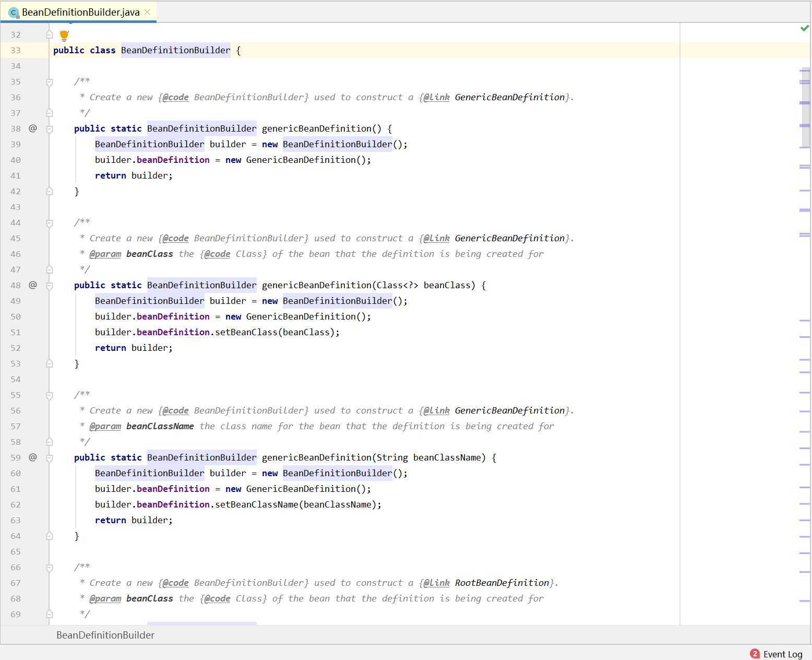Select the BeanDefinitionBuilder.java editor tab
Viewport: 812px width, 660px height.
click(78, 12)
